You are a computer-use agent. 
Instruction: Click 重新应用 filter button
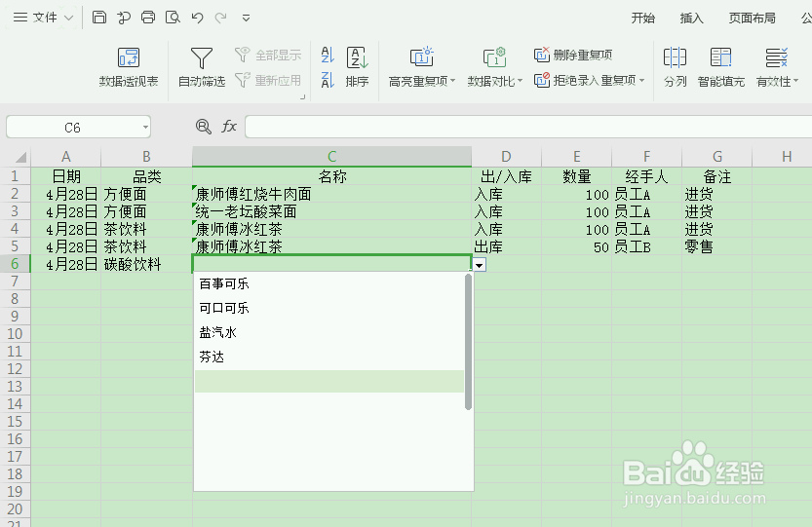point(268,80)
